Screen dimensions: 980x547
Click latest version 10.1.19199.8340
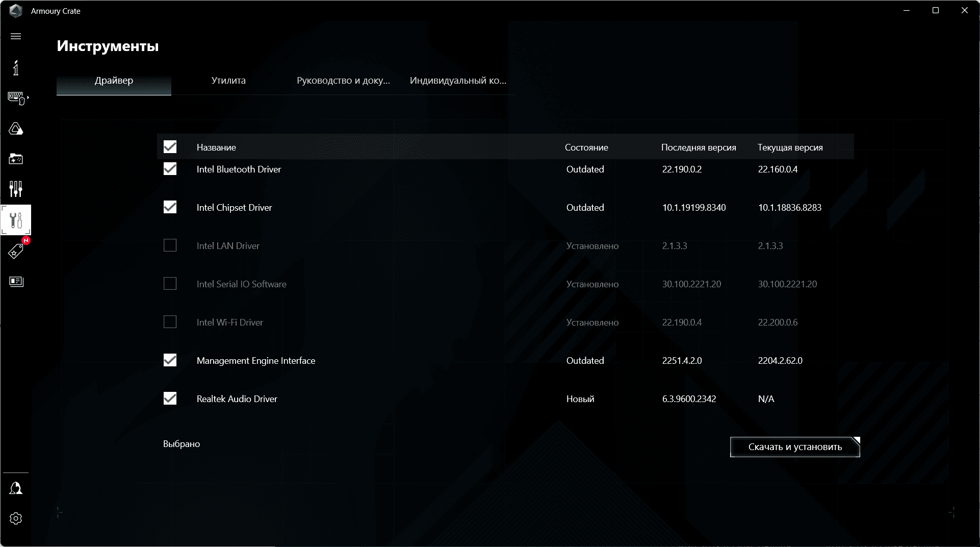[694, 208]
